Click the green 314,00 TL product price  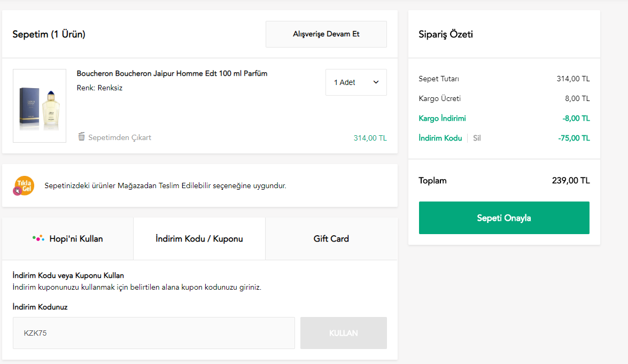370,138
